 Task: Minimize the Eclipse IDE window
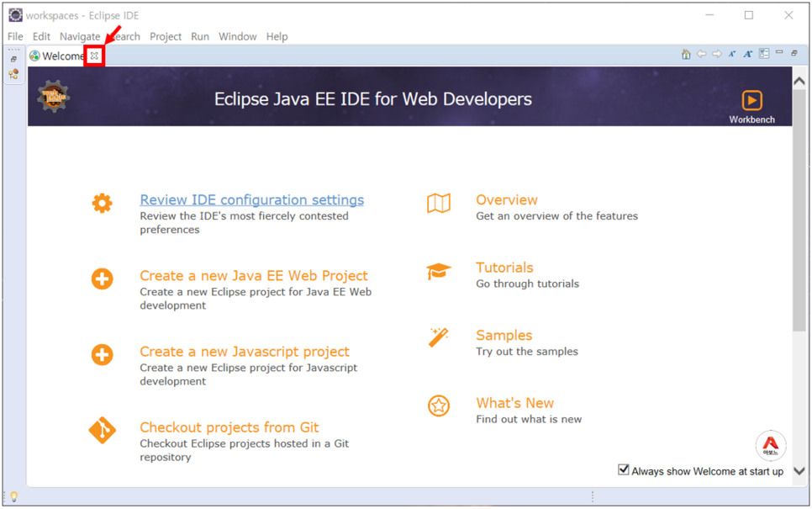pyautogui.click(x=709, y=15)
